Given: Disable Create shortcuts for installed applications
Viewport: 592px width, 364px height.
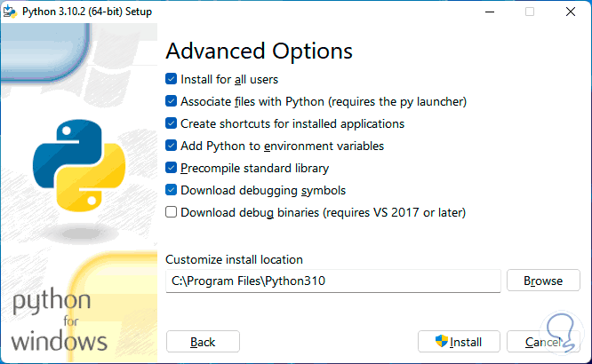Looking at the screenshot, I should coord(172,123).
